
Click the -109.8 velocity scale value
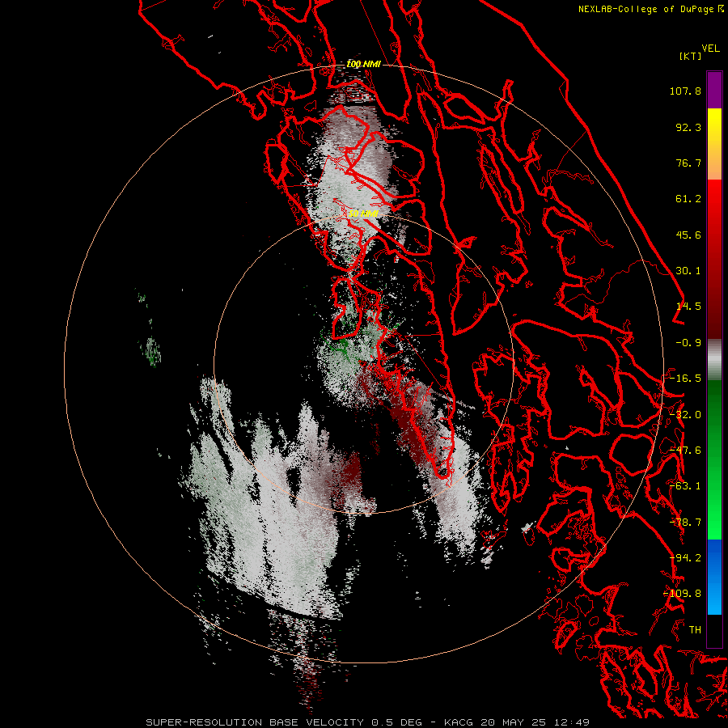[682, 594]
